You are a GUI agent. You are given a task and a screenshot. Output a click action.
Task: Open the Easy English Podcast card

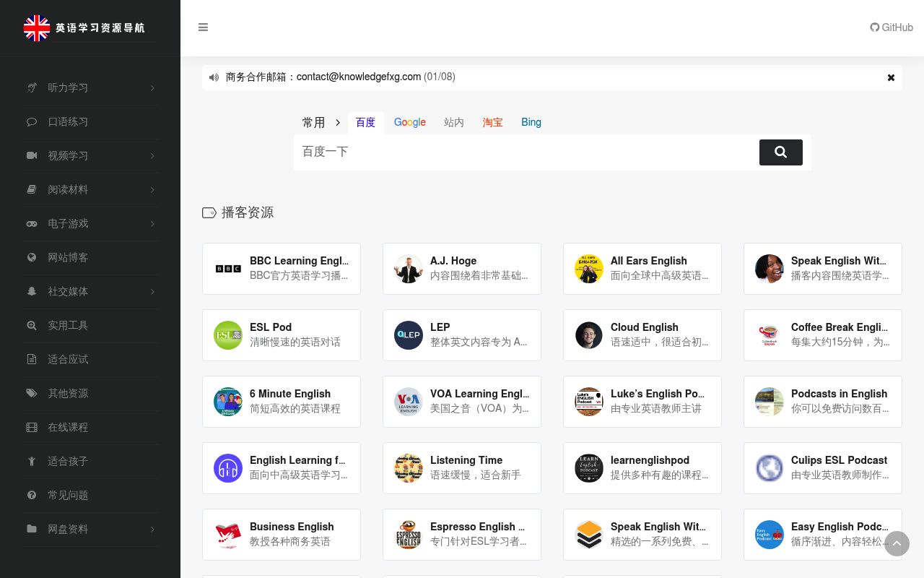tap(823, 535)
